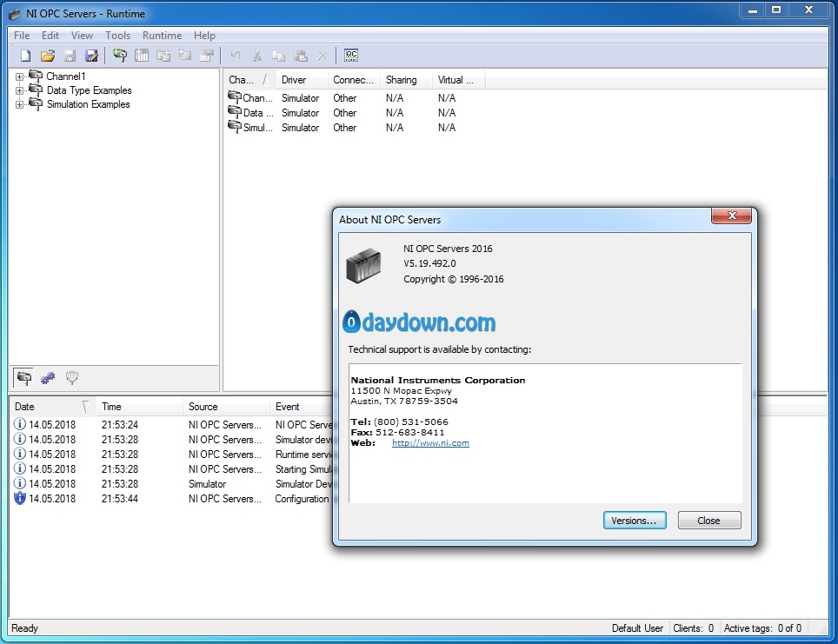Image resolution: width=838 pixels, height=644 pixels.
Task: Click the Properties toolbar icon
Action: pos(207,56)
